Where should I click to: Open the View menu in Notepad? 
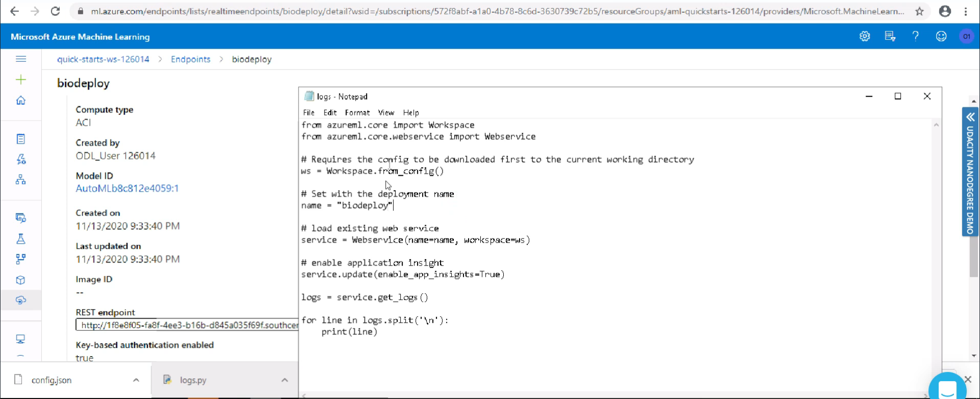(x=386, y=113)
